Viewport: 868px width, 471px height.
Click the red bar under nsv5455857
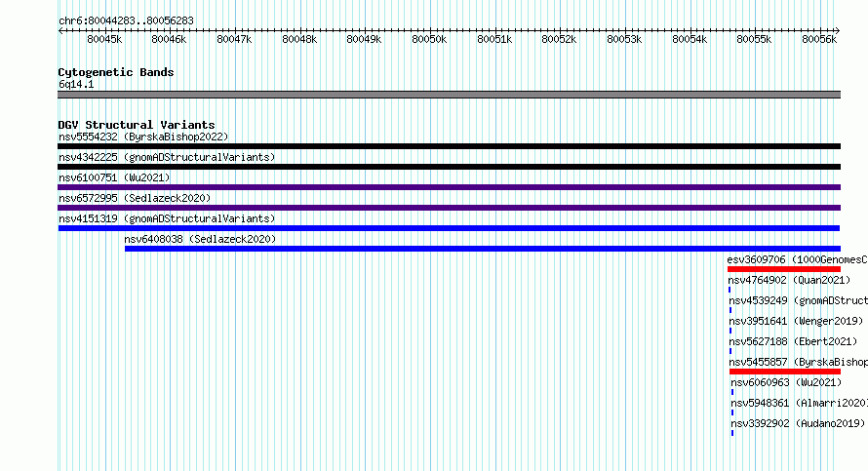[785, 372]
